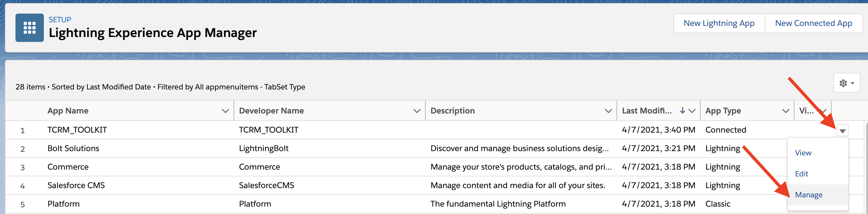Open the Description column chevron menu
Image resolution: width=868 pixels, height=214 pixels.
click(x=608, y=111)
